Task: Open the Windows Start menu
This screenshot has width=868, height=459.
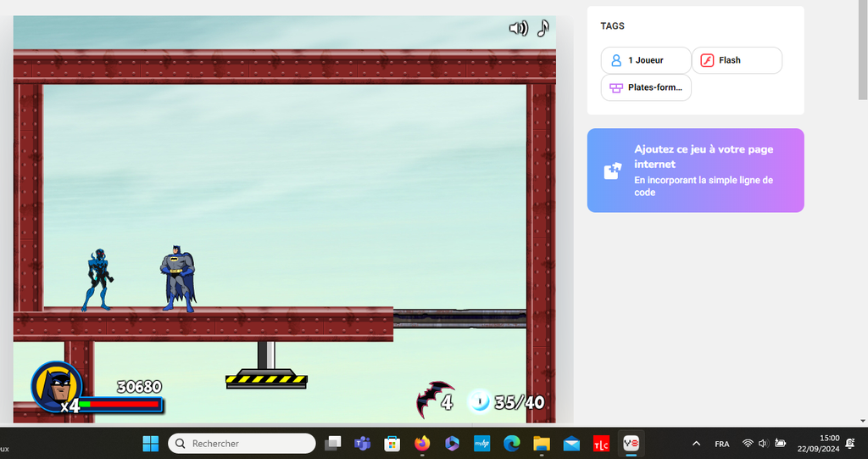Action: 151,444
